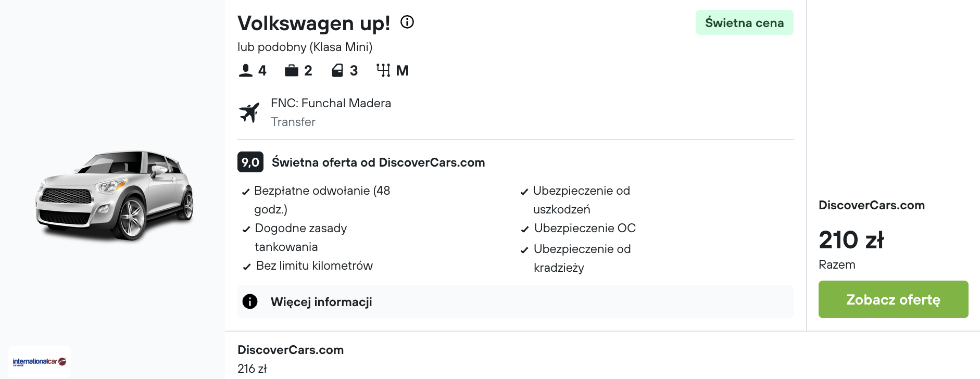Click the internationalcar supplier logo

40,362
